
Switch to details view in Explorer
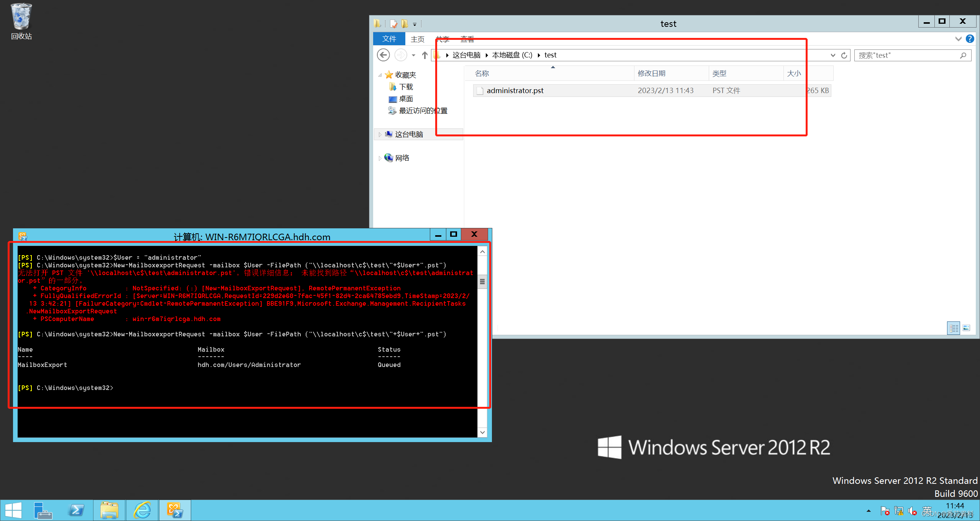(x=954, y=328)
